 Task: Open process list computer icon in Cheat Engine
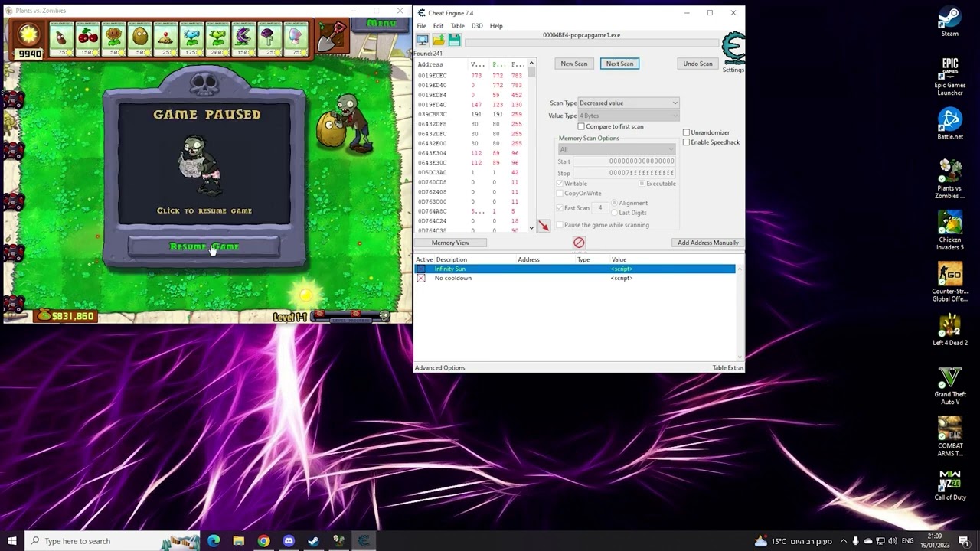(422, 41)
